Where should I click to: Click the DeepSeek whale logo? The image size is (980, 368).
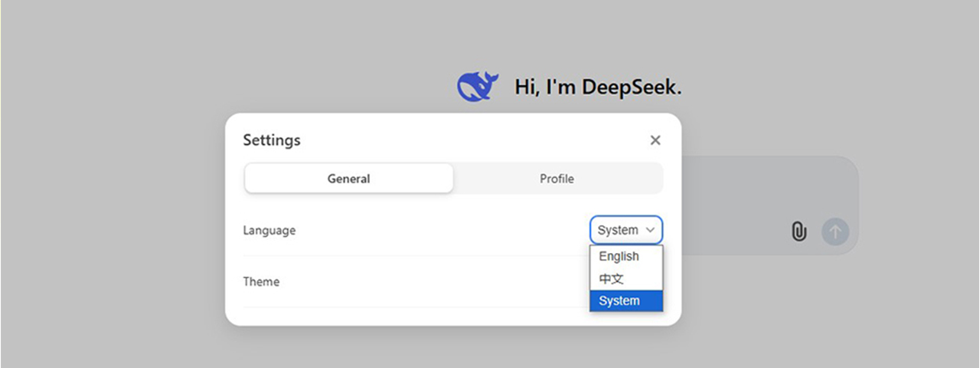click(478, 87)
